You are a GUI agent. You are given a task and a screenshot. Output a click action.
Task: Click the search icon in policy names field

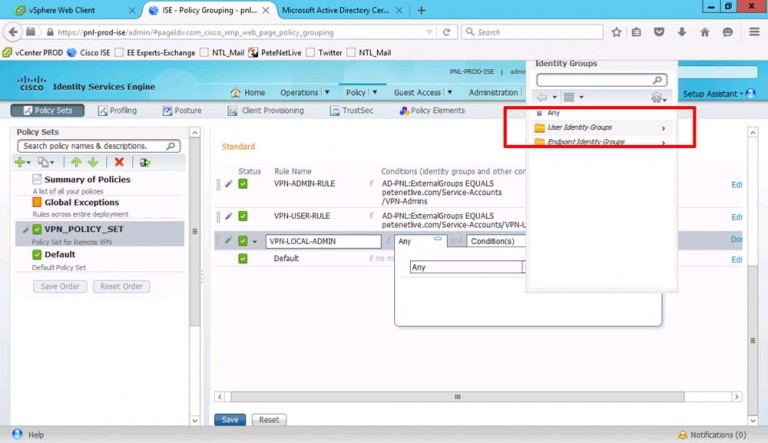(170, 146)
